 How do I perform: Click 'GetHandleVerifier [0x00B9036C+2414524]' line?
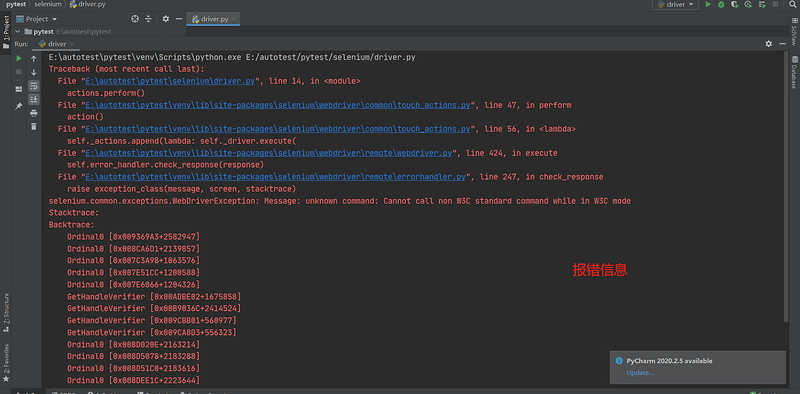pos(154,308)
